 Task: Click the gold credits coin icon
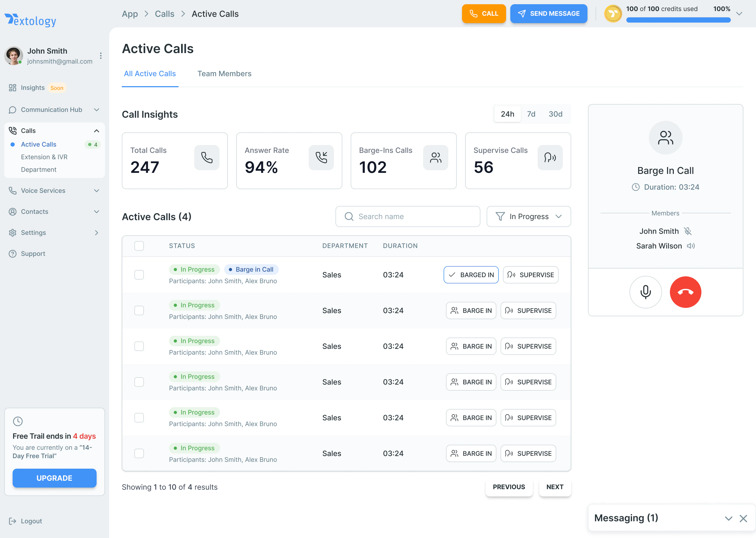coord(613,14)
